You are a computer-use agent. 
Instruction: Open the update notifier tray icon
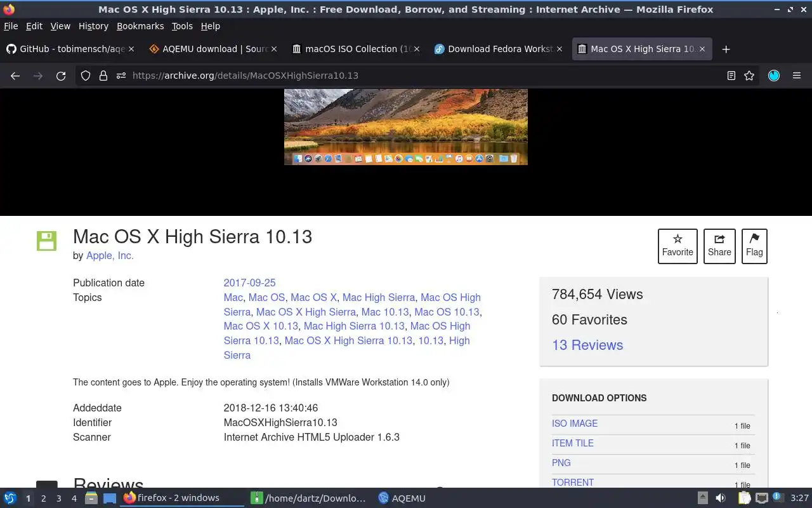coord(778,498)
